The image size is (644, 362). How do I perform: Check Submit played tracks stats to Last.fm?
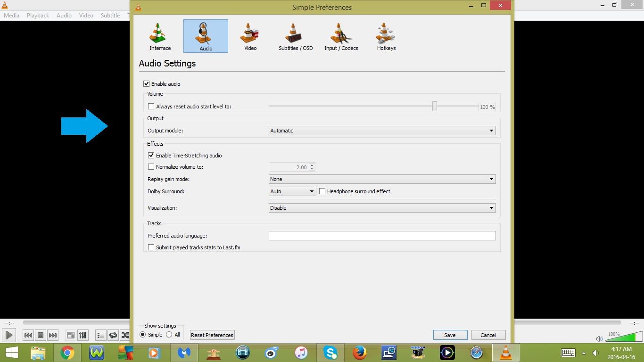point(151,247)
